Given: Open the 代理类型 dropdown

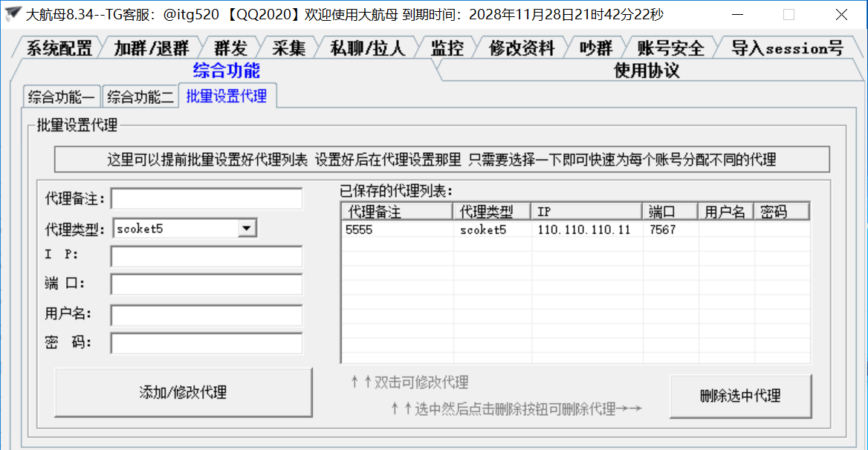Looking at the screenshot, I should [x=247, y=227].
